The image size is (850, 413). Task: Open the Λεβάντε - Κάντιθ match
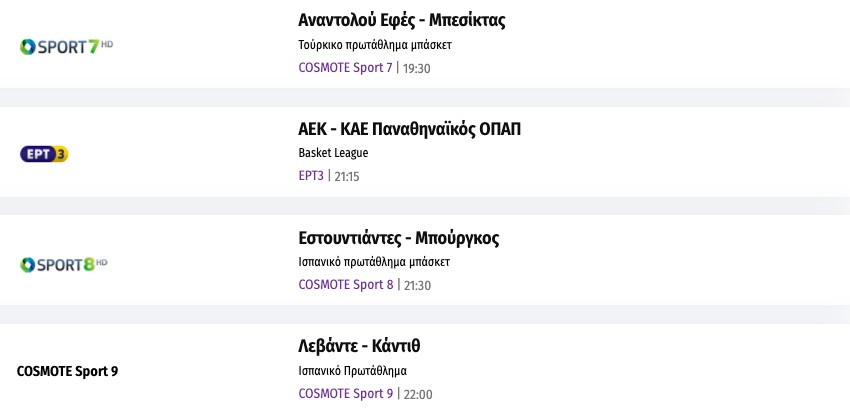coord(359,347)
